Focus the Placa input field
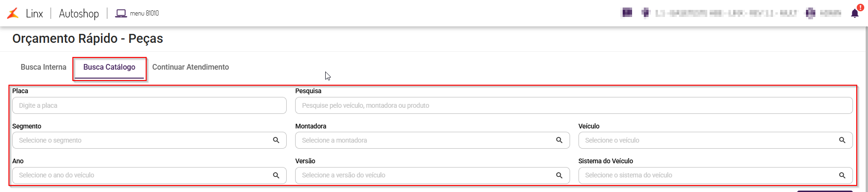The image size is (868, 192). coord(149,105)
